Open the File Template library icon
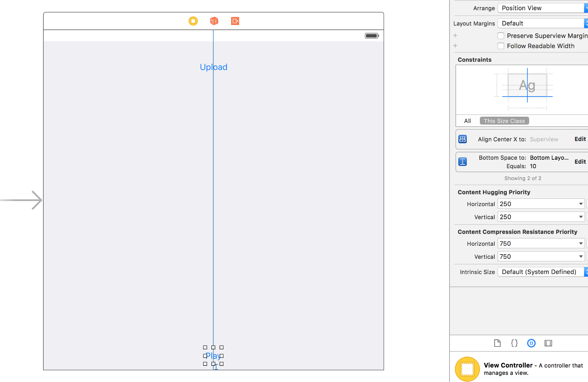The width and height of the screenshot is (588, 382). click(497, 343)
